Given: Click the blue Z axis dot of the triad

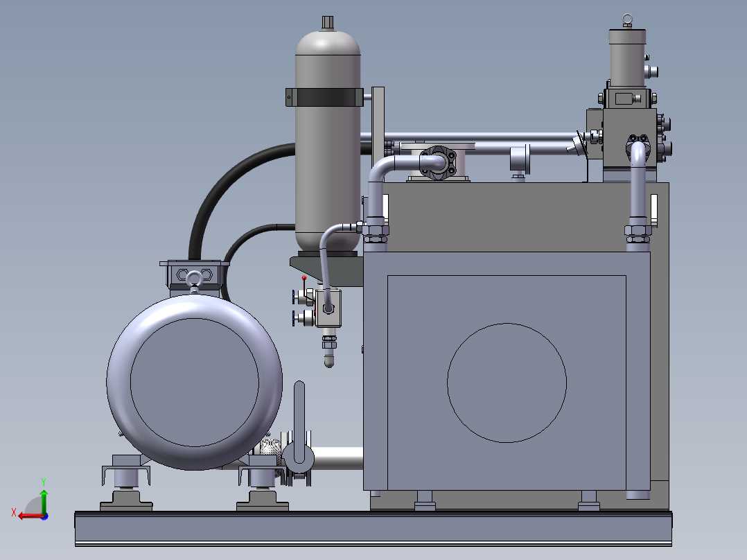Looking at the screenshot, I should (x=45, y=516).
